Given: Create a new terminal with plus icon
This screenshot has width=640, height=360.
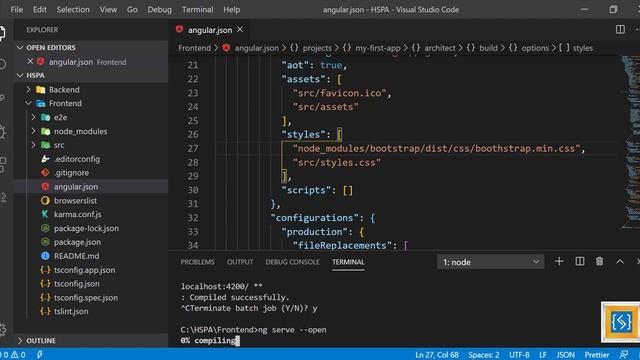Looking at the screenshot, I should 559,262.
